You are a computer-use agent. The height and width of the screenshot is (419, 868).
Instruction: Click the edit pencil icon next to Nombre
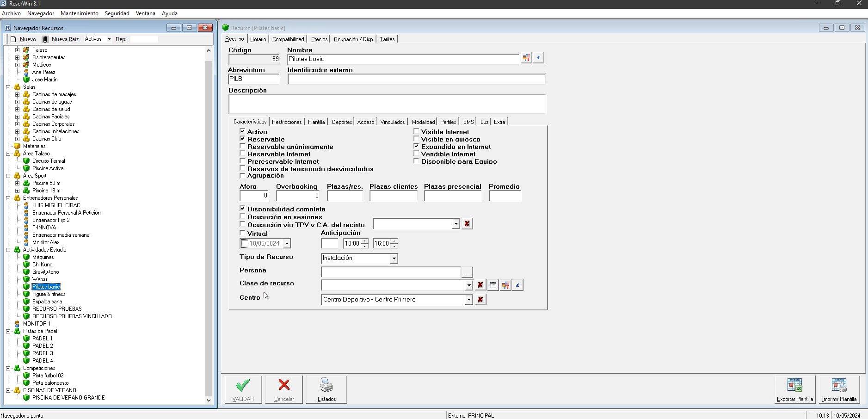click(538, 58)
